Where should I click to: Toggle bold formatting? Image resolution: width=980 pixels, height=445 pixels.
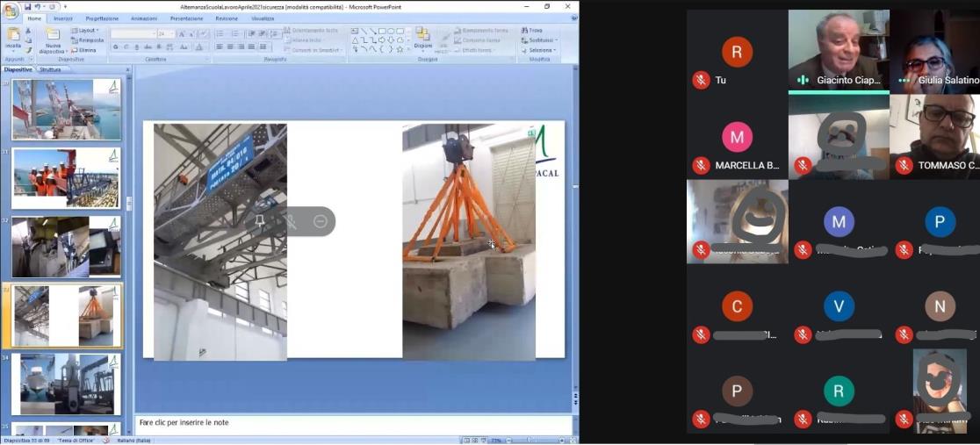click(115, 47)
